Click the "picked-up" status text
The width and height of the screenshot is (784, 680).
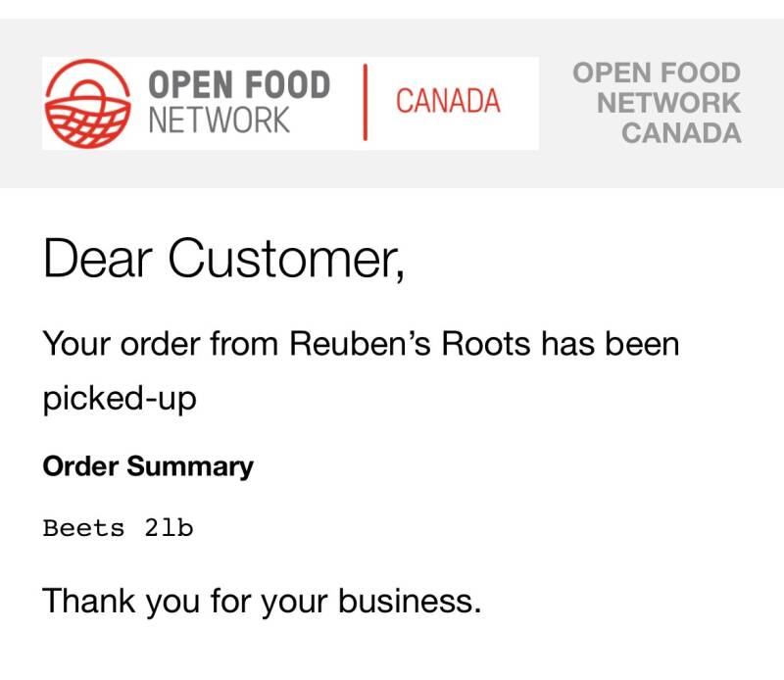pos(120,399)
